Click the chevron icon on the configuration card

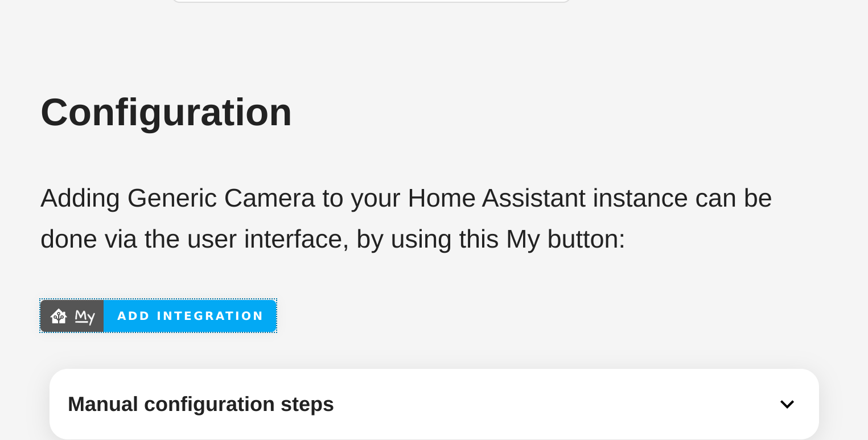point(787,404)
